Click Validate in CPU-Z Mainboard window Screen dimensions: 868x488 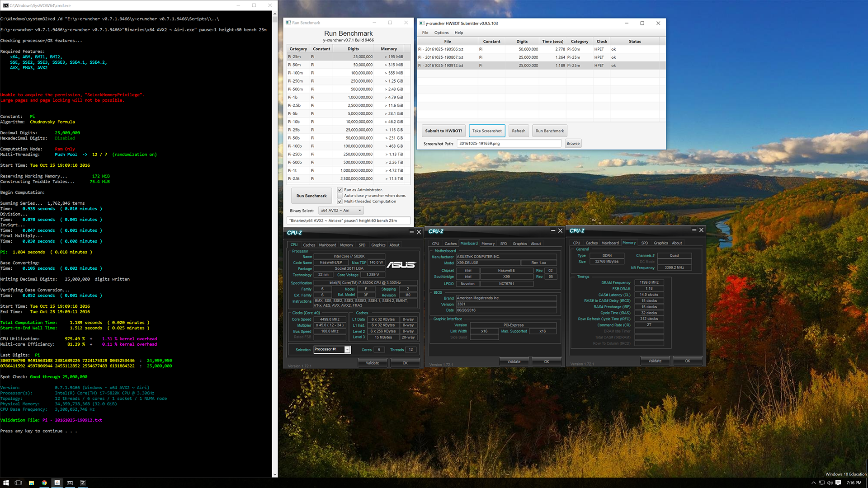(514, 361)
